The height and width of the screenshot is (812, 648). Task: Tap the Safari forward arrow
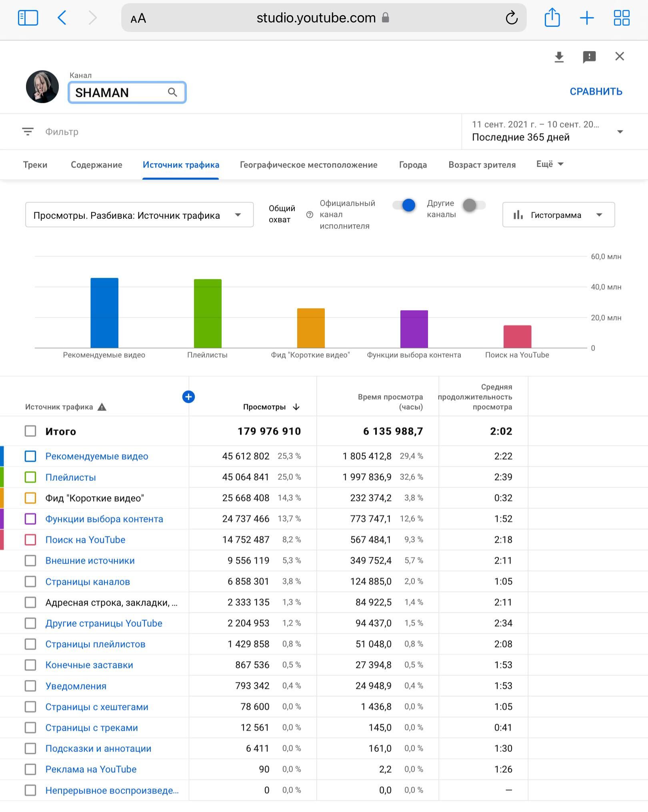92,18
